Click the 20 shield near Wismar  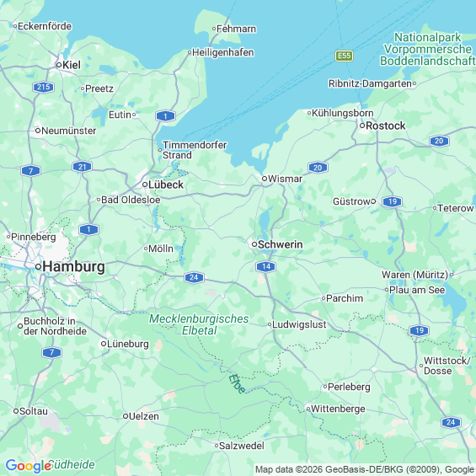coord(318,168)
